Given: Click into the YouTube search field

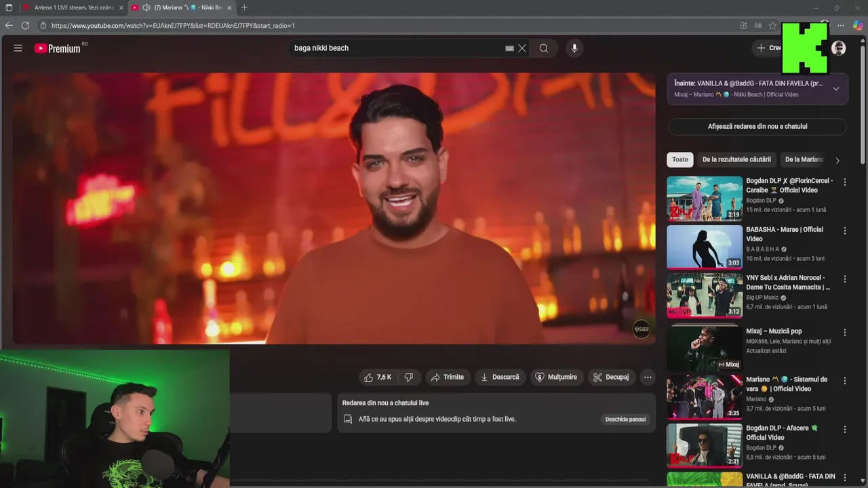Looking at the screenshot, I should (x=397, y=48).
